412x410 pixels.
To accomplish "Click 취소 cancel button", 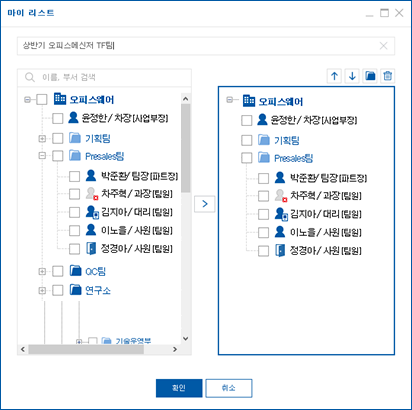I will point(229,388).
